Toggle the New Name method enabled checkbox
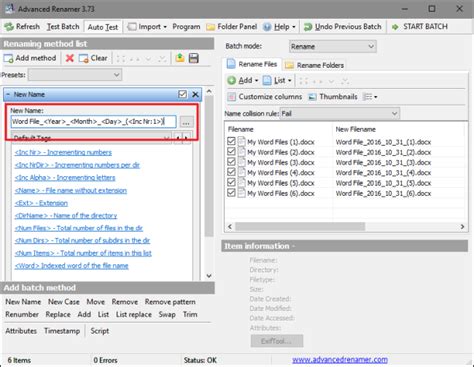Image resolution: width=474 pixels, height=367 pixels. [182, 94]
